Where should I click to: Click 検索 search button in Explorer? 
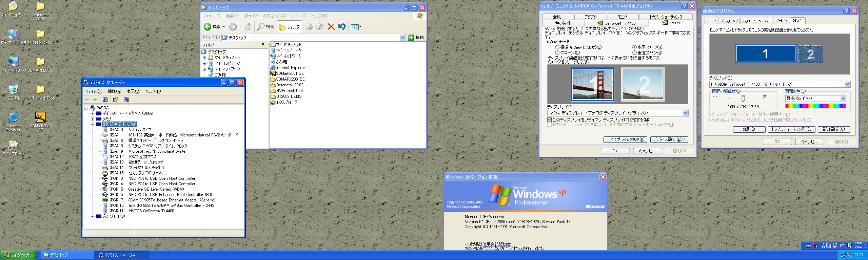(265, 27)
